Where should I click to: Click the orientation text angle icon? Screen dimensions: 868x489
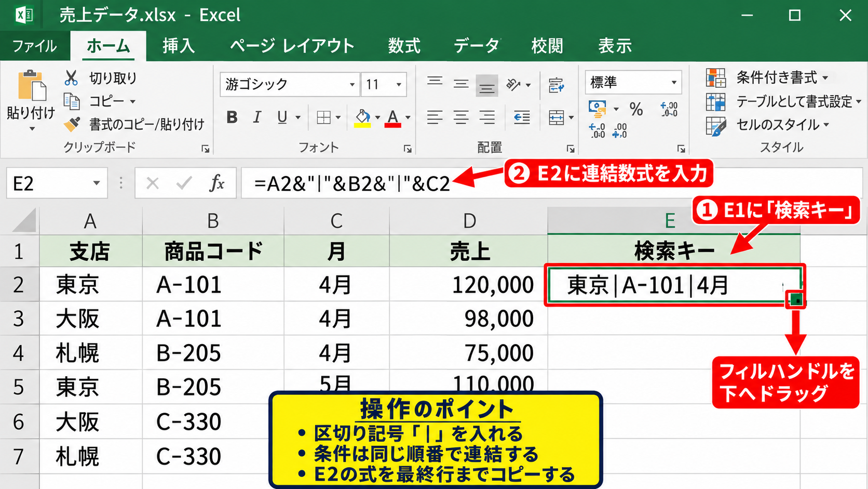tap(513, 84)
